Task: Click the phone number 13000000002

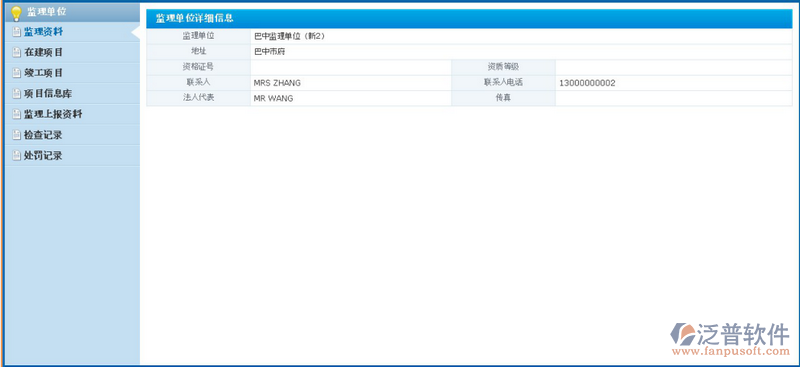Action: pos(587,83)
